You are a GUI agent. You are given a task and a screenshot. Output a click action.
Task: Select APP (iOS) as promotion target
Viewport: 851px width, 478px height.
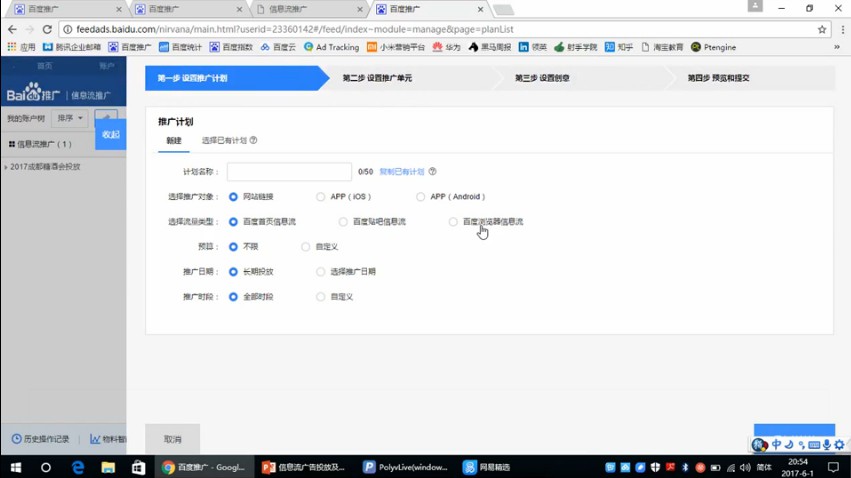[321, 196]
